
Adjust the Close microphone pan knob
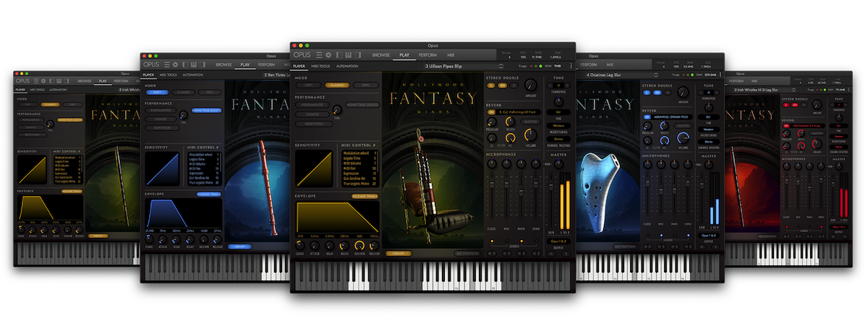click(491, 163)
